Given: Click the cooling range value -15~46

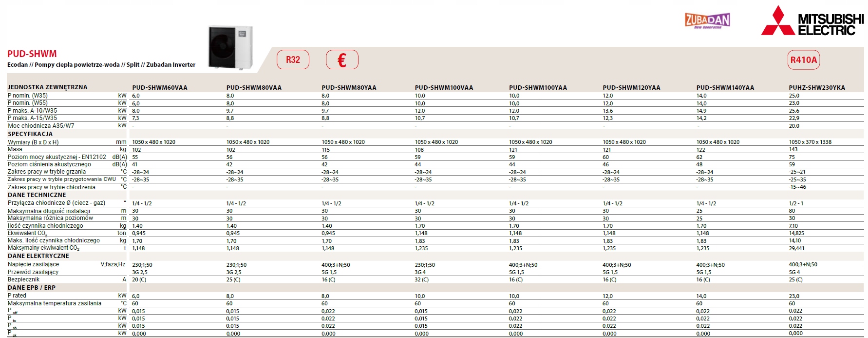Looking at the screenshot, I should (x=797, y=187).
